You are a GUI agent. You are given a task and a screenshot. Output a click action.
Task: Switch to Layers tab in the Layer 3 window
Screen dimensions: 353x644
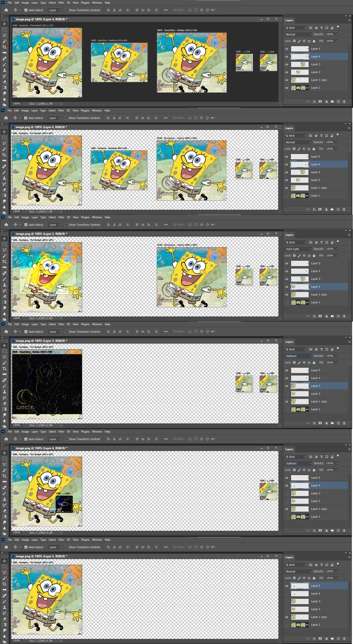click(x=289, y=342)
